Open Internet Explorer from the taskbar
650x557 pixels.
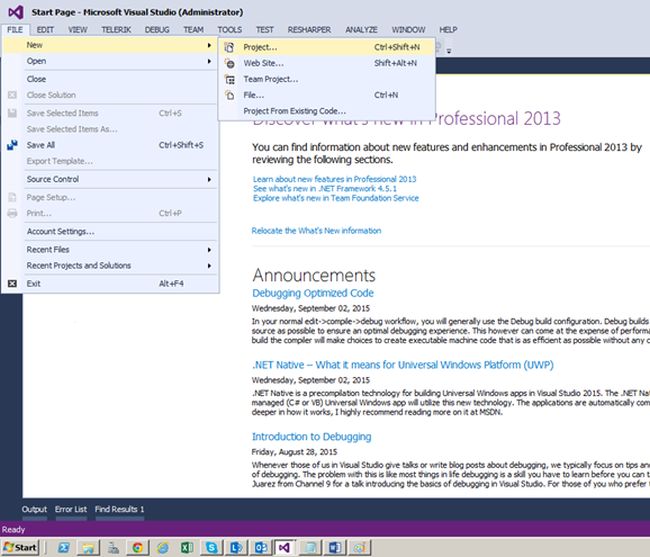pyautogui.click(x=162, y=547)
